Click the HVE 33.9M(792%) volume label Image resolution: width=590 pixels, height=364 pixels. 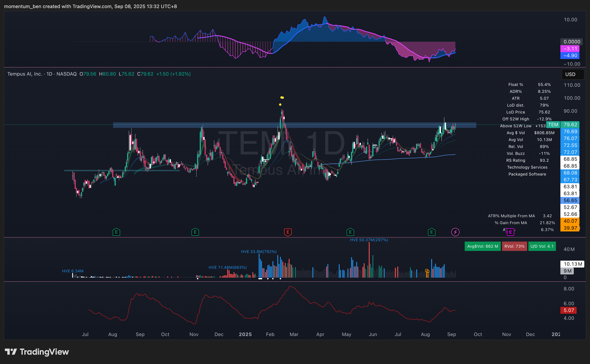259,252
